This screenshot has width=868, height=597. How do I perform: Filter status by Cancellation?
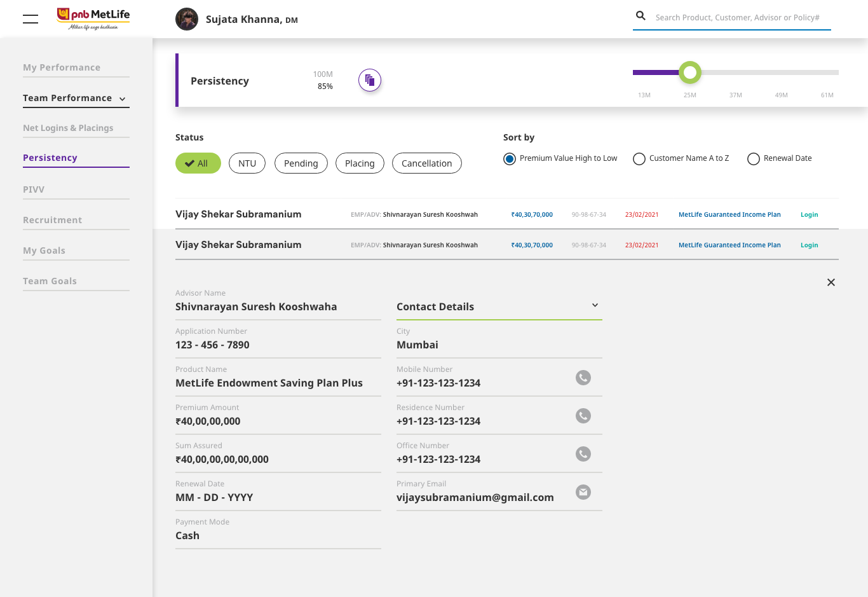(x=427, y=163)
